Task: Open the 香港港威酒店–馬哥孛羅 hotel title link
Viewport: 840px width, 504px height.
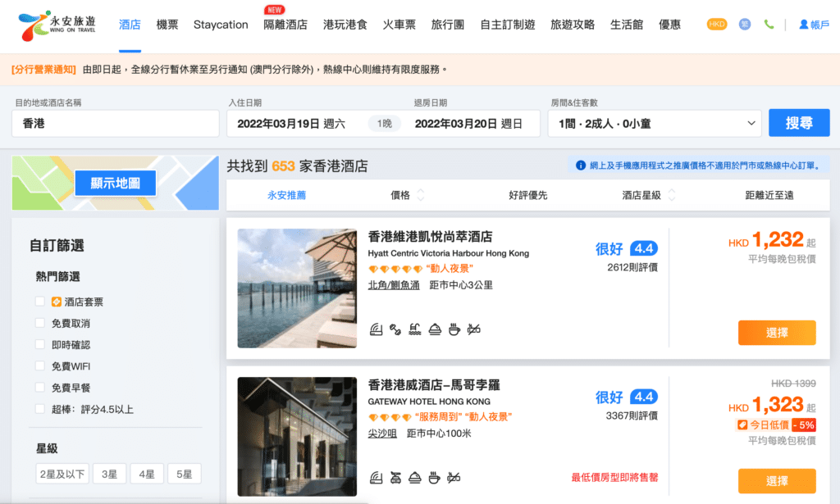Action: (x=434, y=384)
